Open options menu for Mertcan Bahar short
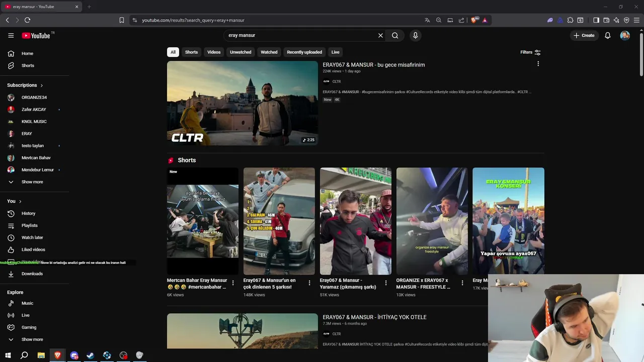The image size is (644, 362). (233, 283)
